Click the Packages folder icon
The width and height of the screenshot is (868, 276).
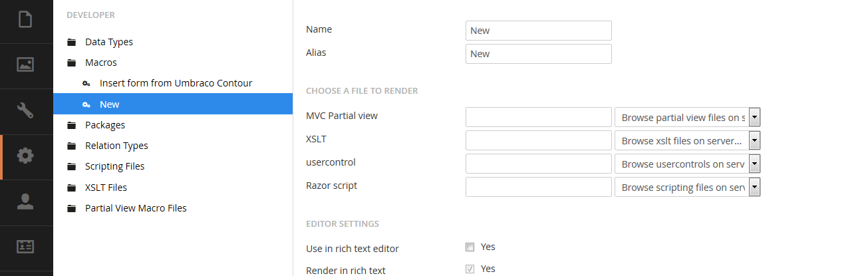coord(71,126)
